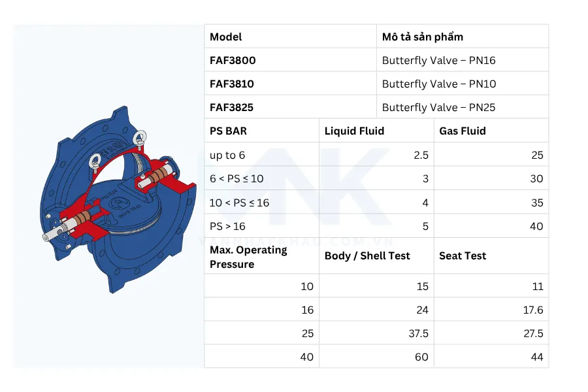Click the Mô tả sản phẩm header
The height and width of the screenshot is (392, 588).
[x=422, y=37]
